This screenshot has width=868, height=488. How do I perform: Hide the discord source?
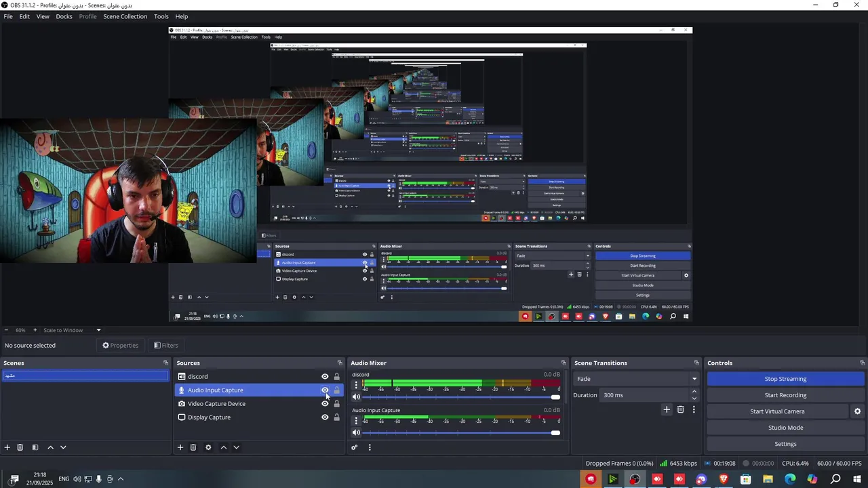click(325, 377)
